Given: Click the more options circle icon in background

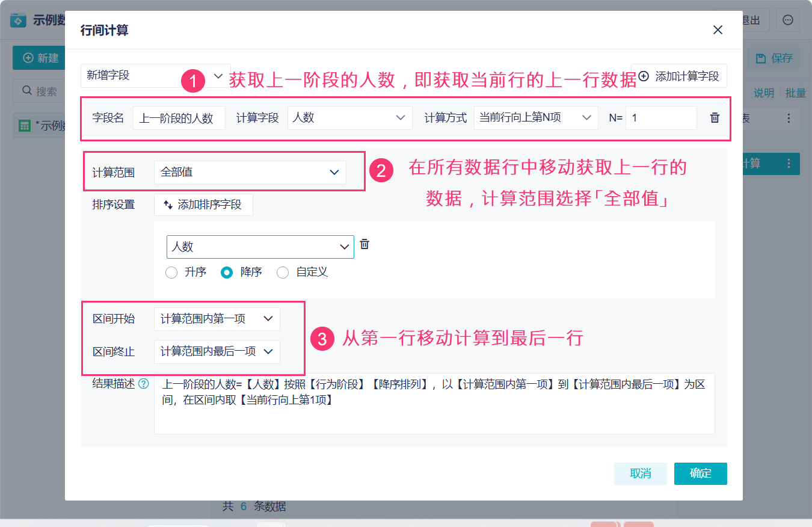Looking at the screenshot, I should pos(788,20).
